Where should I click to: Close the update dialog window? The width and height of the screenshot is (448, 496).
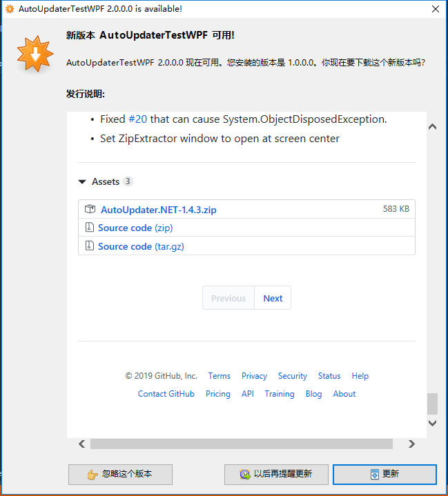coord(436,9)
